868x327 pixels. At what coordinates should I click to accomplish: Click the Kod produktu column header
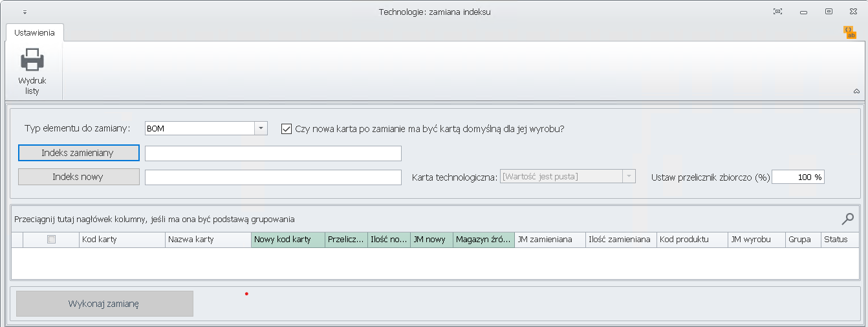pyautogui.click(x=692, y=240)
